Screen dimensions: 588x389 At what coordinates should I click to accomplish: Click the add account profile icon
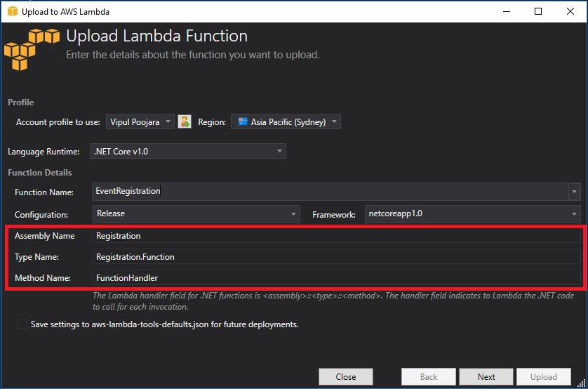pos(184,121)
